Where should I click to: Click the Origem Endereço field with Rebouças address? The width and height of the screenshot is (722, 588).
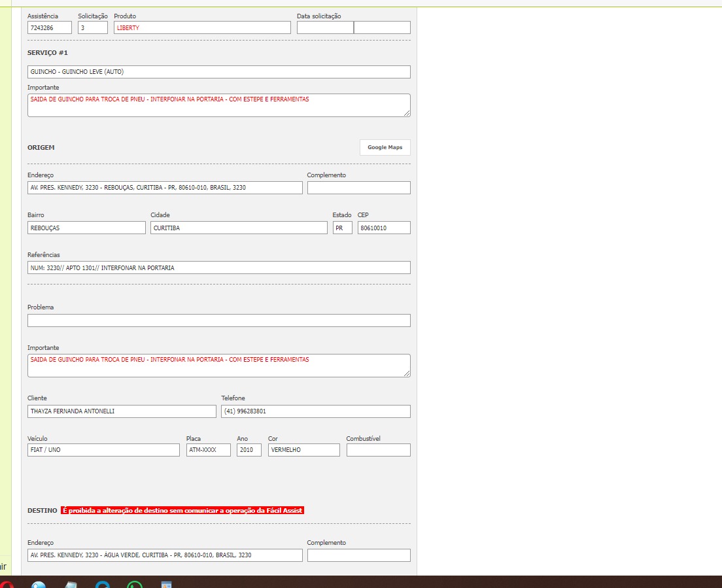coord(165,188)
